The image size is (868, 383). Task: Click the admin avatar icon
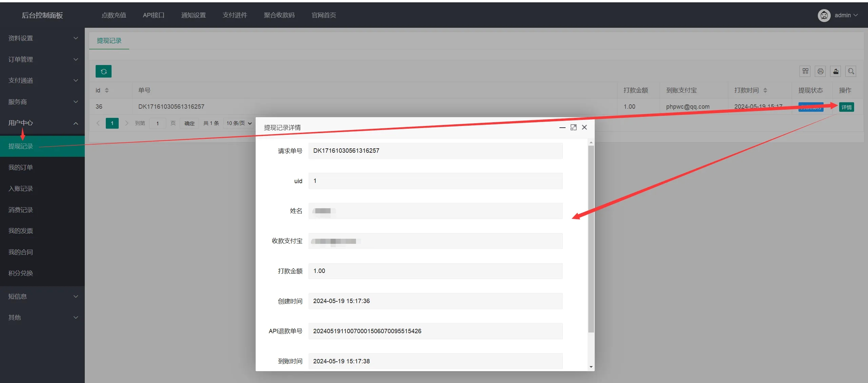click(x=824, y=15)
